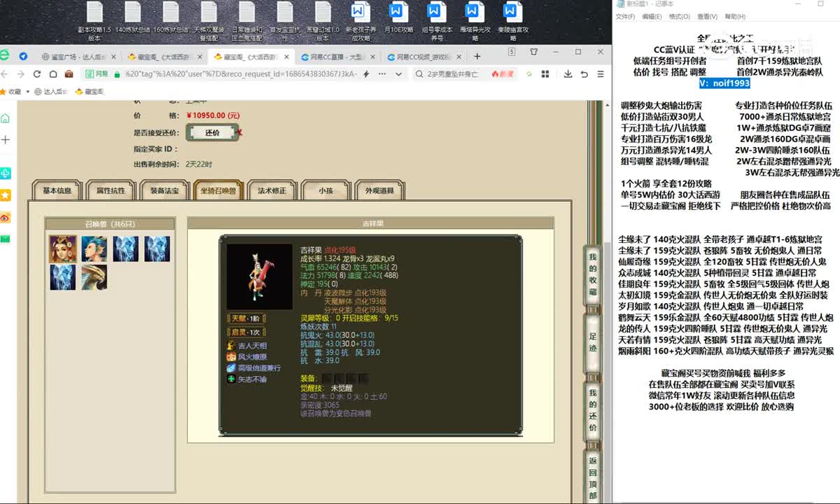Viewport: 840px width, 504px height.
Task: Open the browser downloads icon
Action: click(x=566, y=73)
